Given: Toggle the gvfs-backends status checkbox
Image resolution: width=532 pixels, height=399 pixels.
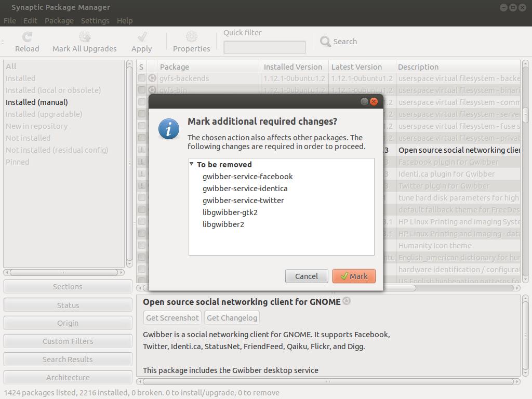Looking at the screenshot, I should click(x=141, y=78).
